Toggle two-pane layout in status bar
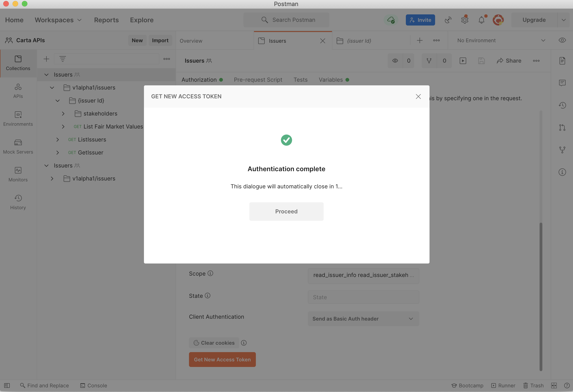The image size is (573, 392). pos(554,386)
